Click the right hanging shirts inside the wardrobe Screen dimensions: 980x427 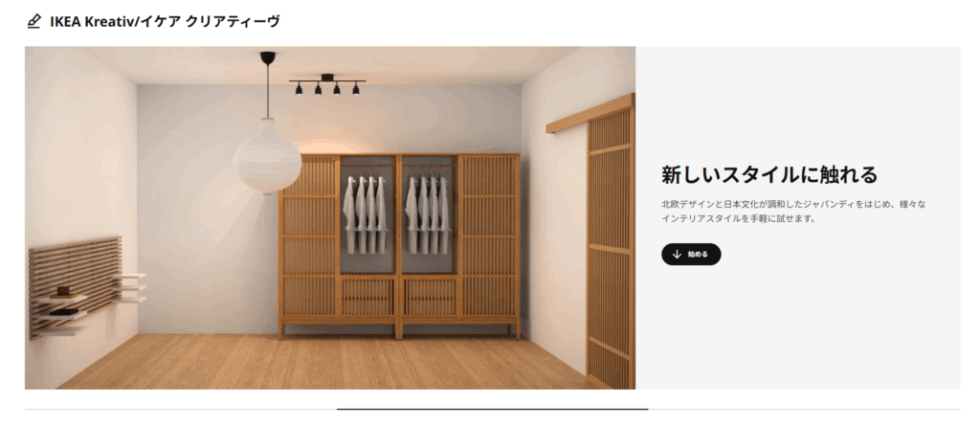[x=428, y=213]
